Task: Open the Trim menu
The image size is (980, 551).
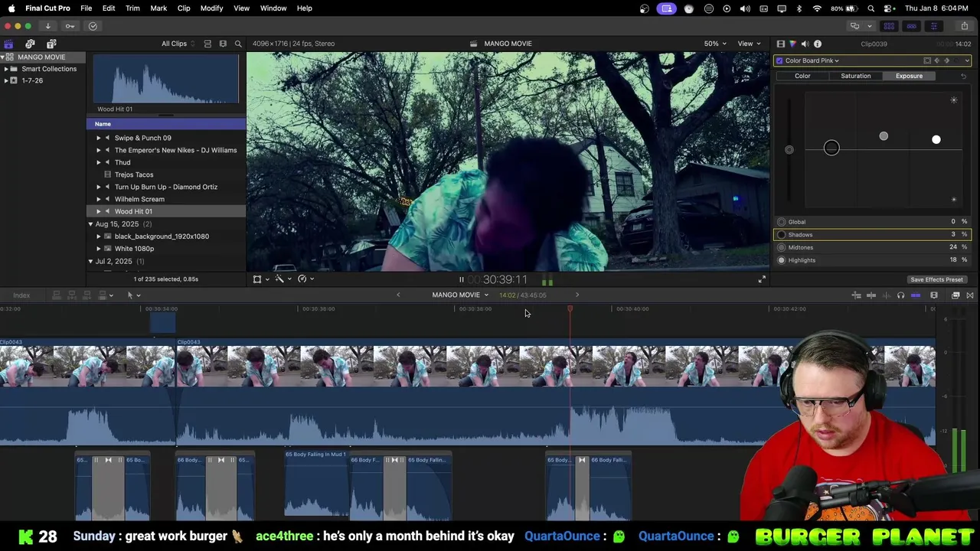Action: pos(132,8)
